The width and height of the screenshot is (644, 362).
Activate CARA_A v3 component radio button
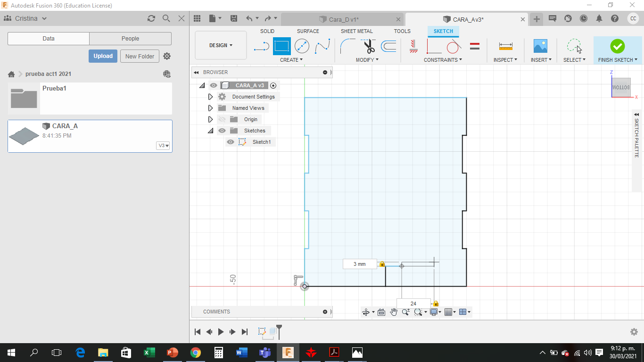273,85
